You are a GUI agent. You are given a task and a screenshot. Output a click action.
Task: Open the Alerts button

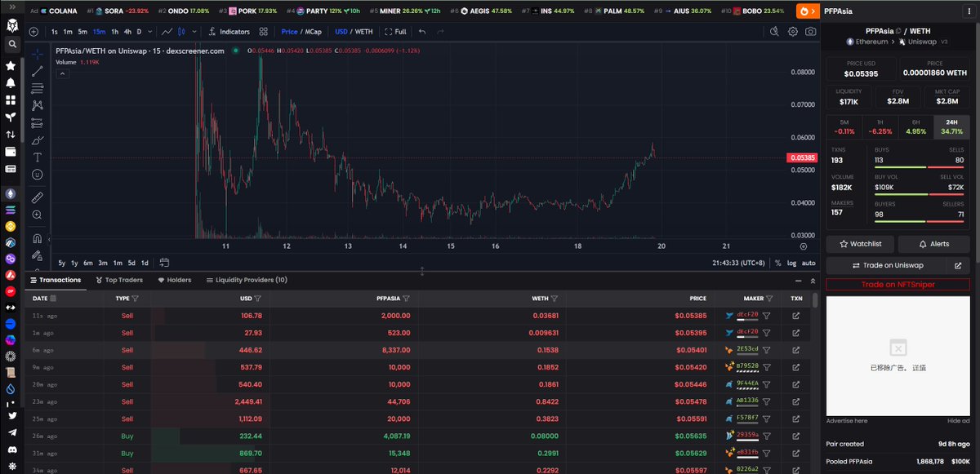click(x=934, y=244)
